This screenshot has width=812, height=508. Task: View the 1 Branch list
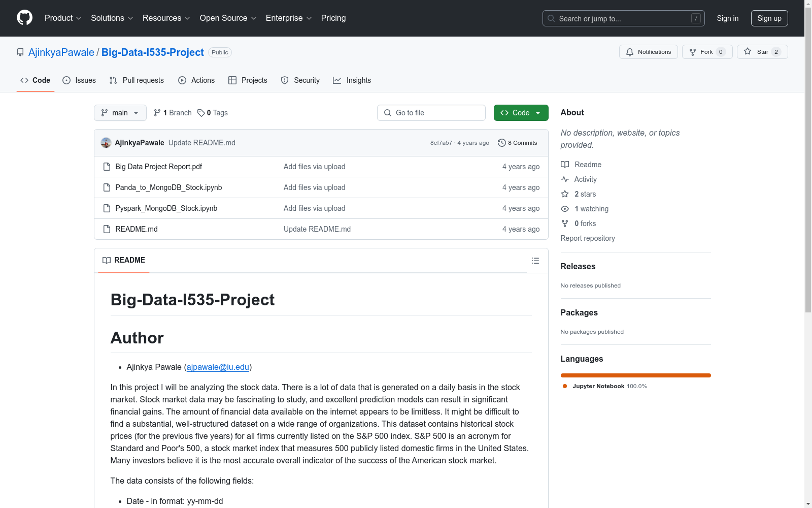(x=173, y=113)
